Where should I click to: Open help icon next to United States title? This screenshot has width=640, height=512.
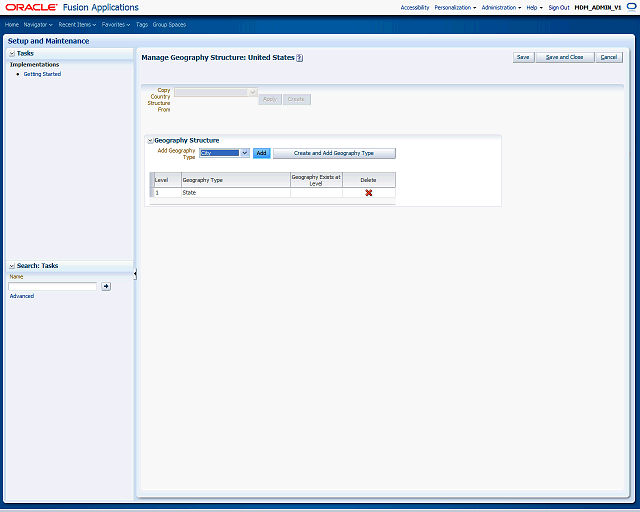coord(300,58)
